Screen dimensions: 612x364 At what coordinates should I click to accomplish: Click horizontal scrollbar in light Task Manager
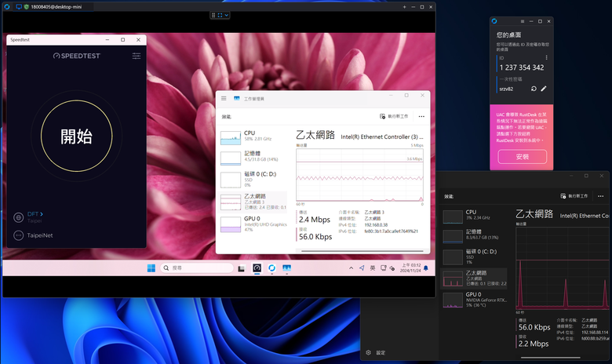(362, 251)
